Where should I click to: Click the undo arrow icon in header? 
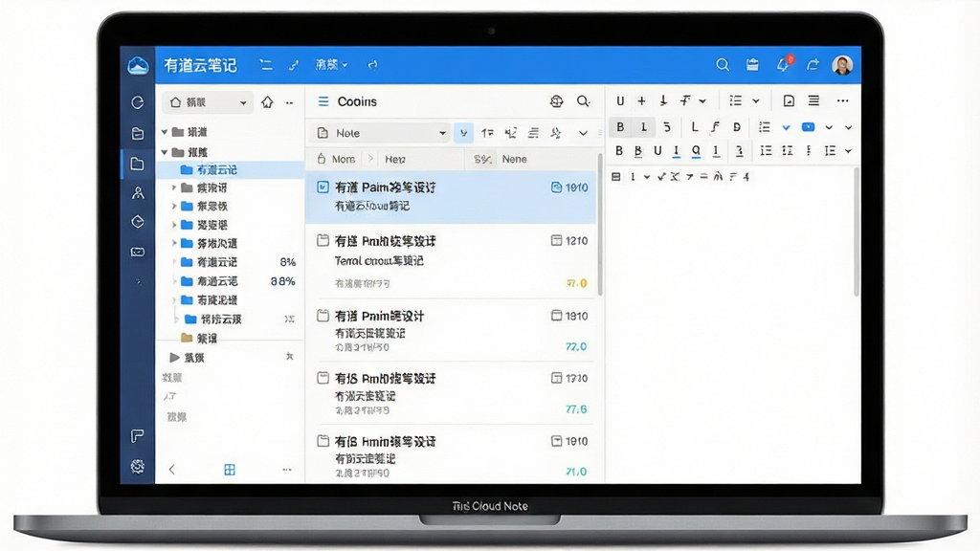coord(372,64)
